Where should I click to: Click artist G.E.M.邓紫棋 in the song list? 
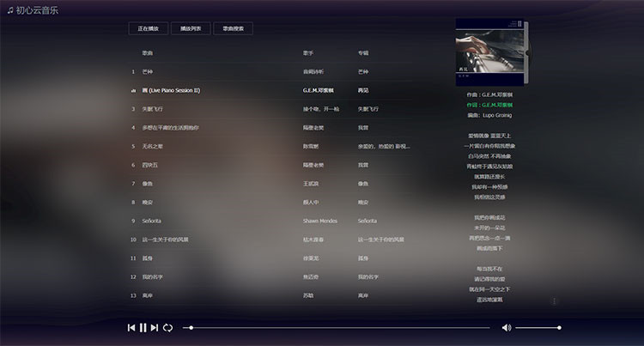coord(319,90)
